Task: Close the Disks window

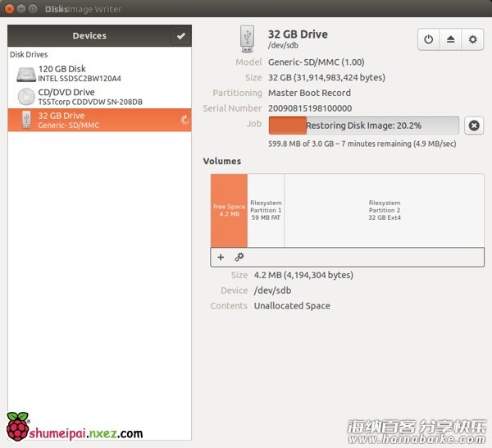Action: point(9,9)
